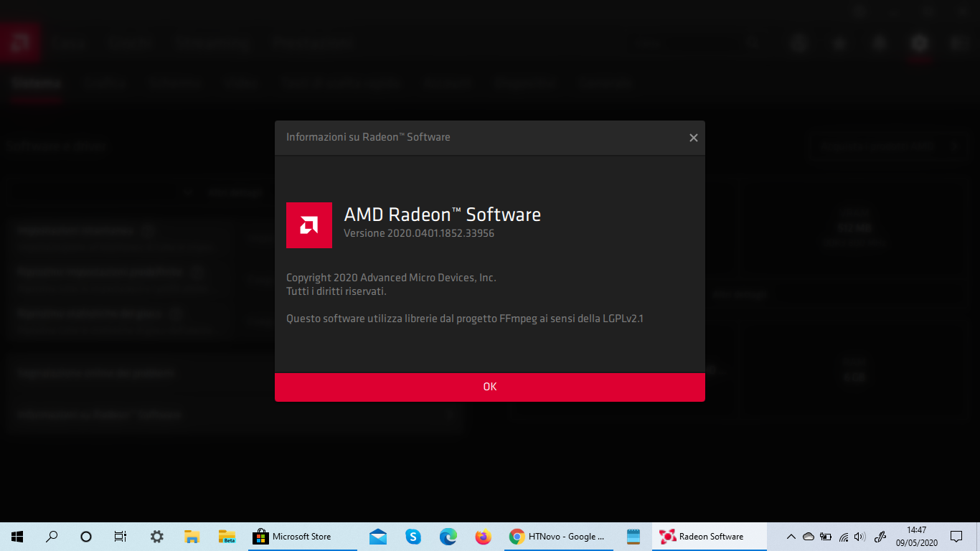The width and height of the screenshot is (980, 551).
Task: Open the Action Center notifications icon
Action: [956, 537]
